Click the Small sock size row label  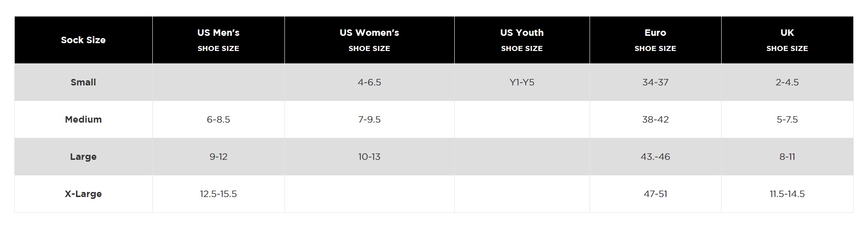[x=83, y=82]
